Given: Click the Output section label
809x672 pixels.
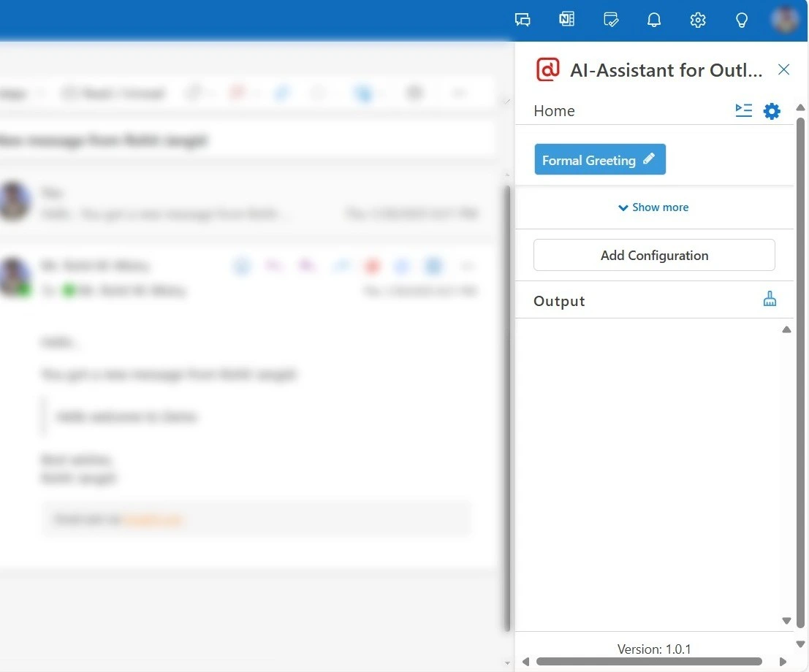Looking at the screenshot, I should pyautogui.click(x=559, y=301).
